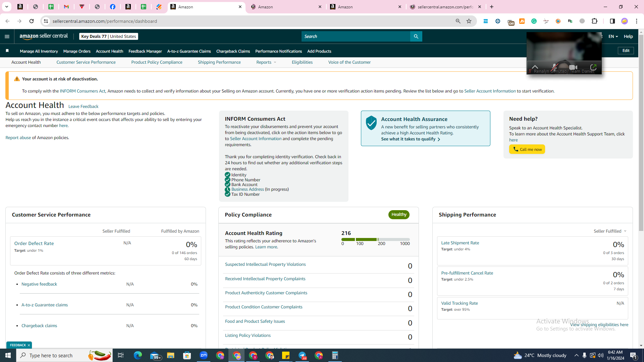Open Task View on the taskbar
Image resolution: width=644 pixels, height=362 pixels.
click(x=121, y=355)
